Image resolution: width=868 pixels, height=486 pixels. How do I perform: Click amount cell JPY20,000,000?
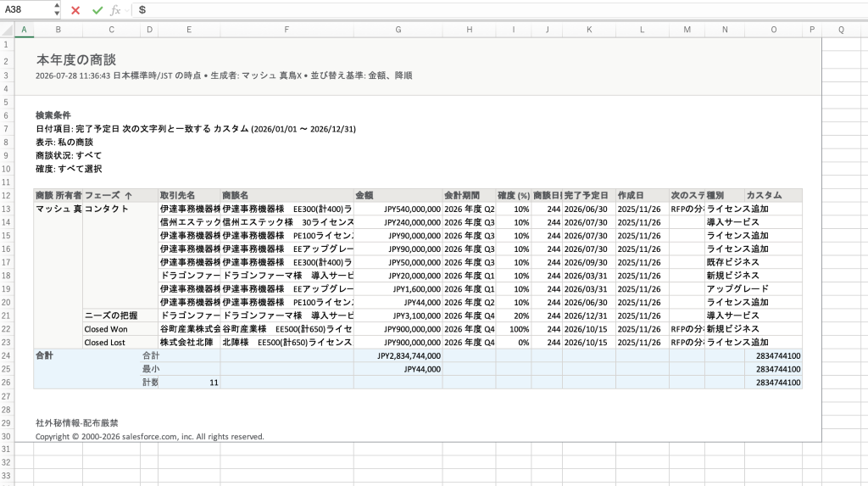pos(398,276)
